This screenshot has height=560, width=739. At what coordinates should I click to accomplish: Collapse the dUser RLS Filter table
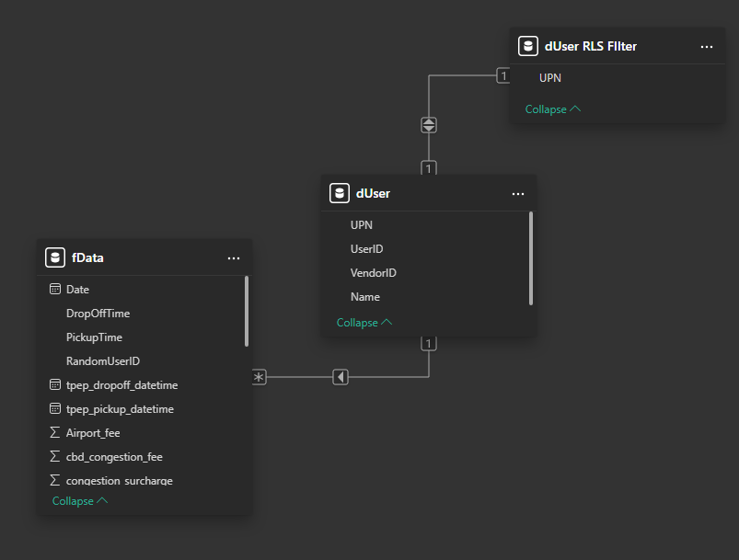pyautogui.click(x=553, y=109)
